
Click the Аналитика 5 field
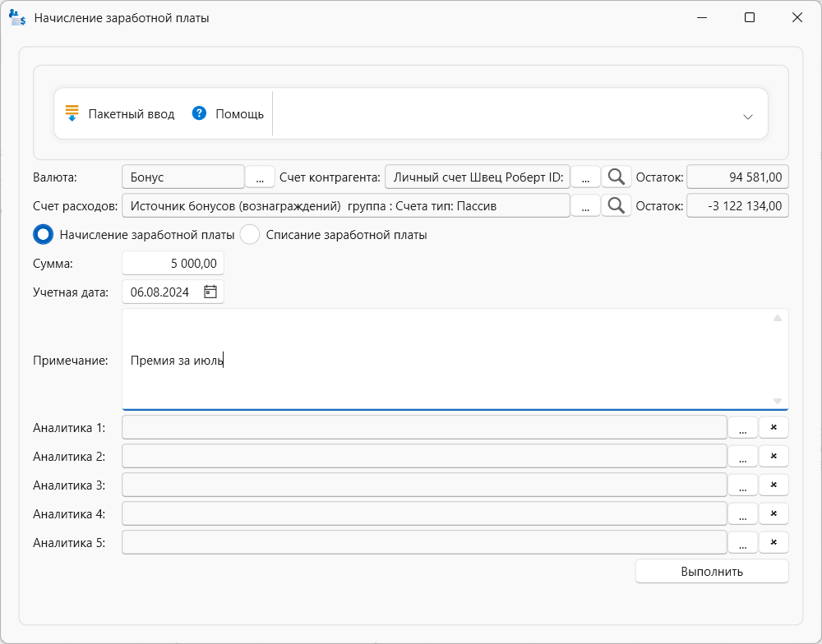click(x=425, y=543)
